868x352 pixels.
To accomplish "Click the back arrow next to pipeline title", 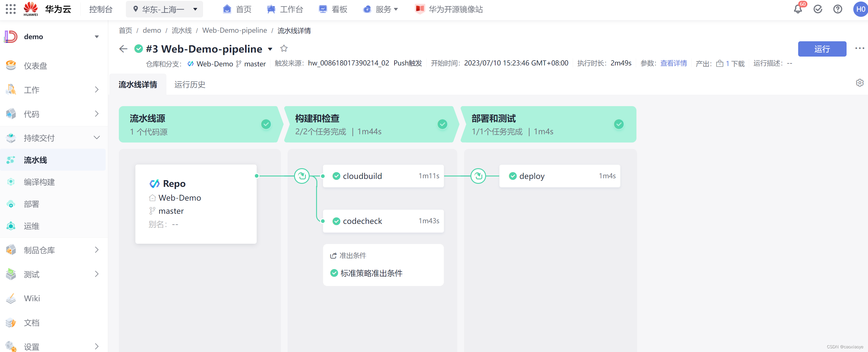I will 123,49.
